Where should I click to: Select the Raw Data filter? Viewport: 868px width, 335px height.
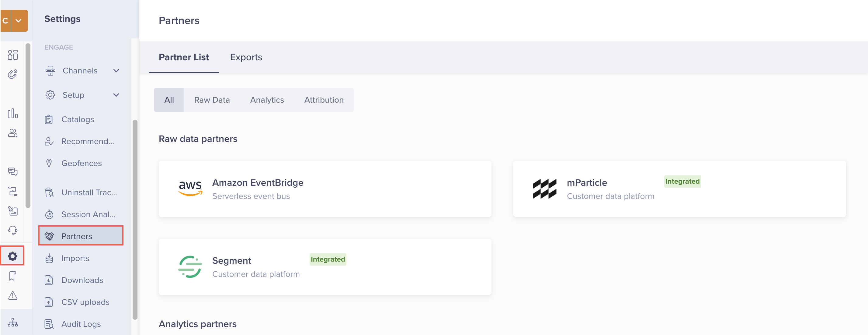point(212,100)
